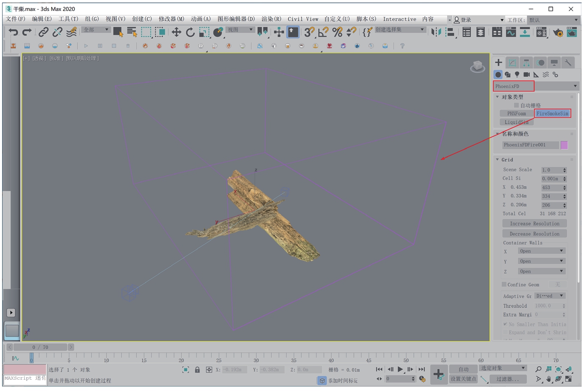This screenshot has height=392, width=585.
Task: Enable the Confine Geom checkbox
Action: coord(504,284)
